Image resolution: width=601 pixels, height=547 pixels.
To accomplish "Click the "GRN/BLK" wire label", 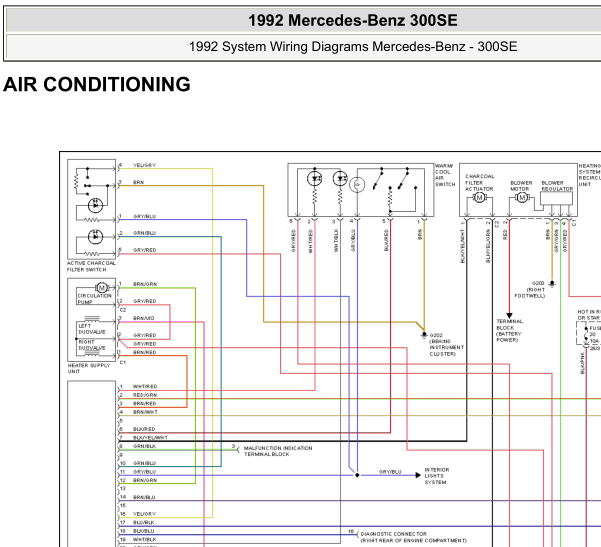I will [x=145, y=446].
